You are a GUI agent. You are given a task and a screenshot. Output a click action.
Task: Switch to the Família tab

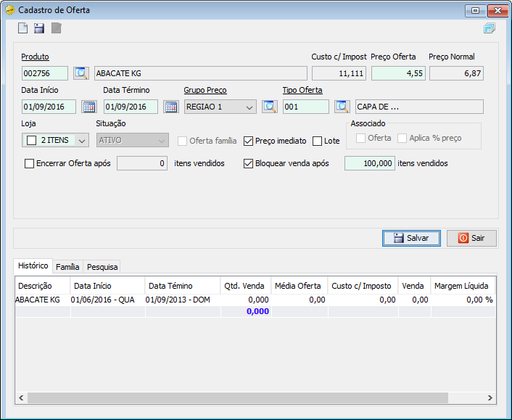[67, 266]
